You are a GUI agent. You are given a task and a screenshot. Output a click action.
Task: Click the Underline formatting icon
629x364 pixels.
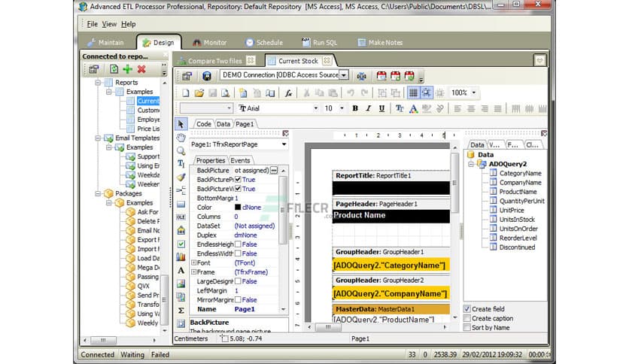(x=381, y=108)
